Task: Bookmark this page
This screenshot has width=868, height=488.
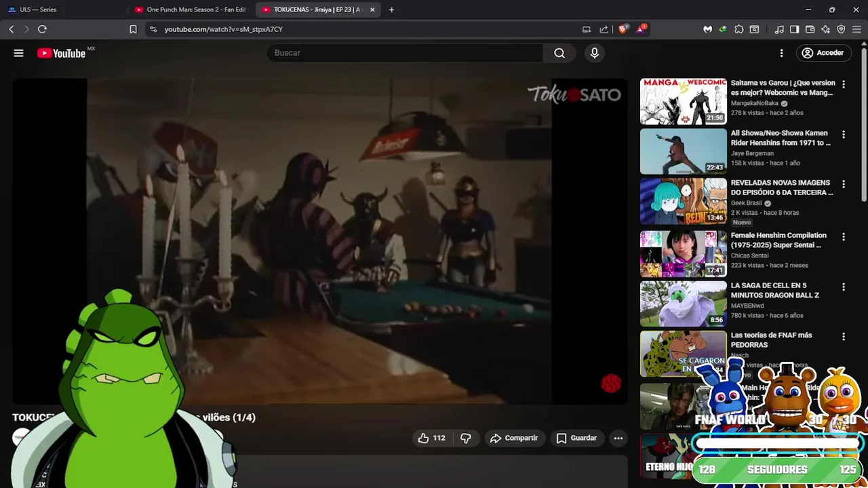Action: [x=133, y=29]
